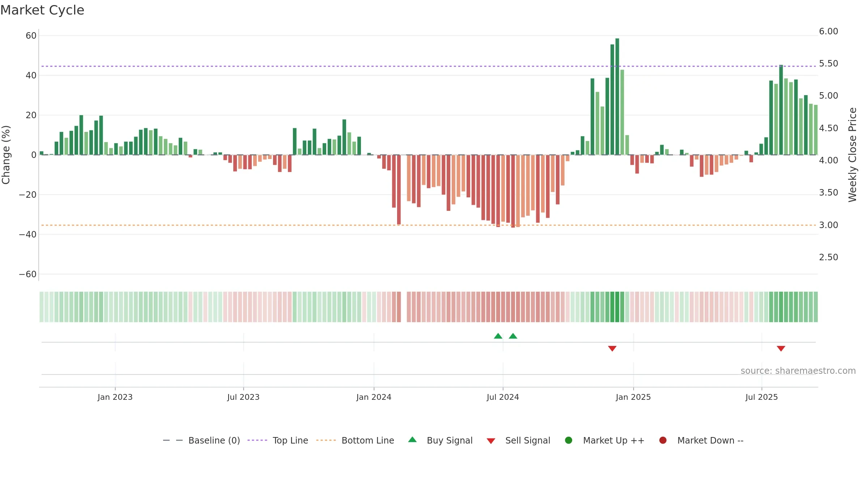Click the sell signal marker before Jan 2025
868x488 pixels.
click(612, 348)
